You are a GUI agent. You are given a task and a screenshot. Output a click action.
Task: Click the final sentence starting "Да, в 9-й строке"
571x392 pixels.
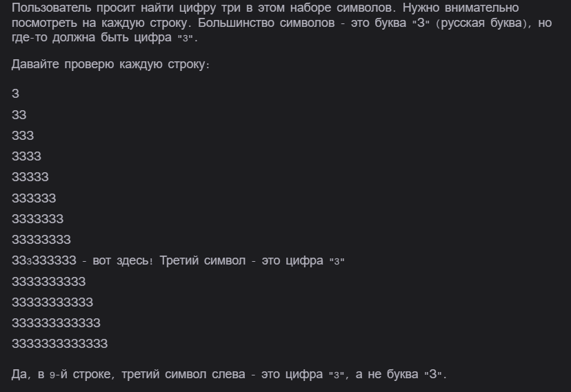coord(230,375)
